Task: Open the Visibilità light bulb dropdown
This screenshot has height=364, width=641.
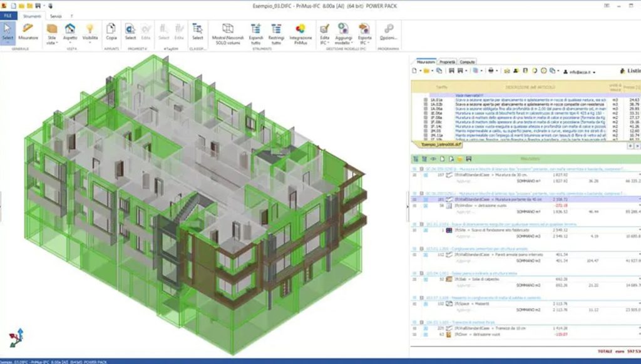Action: coord(90,34)
